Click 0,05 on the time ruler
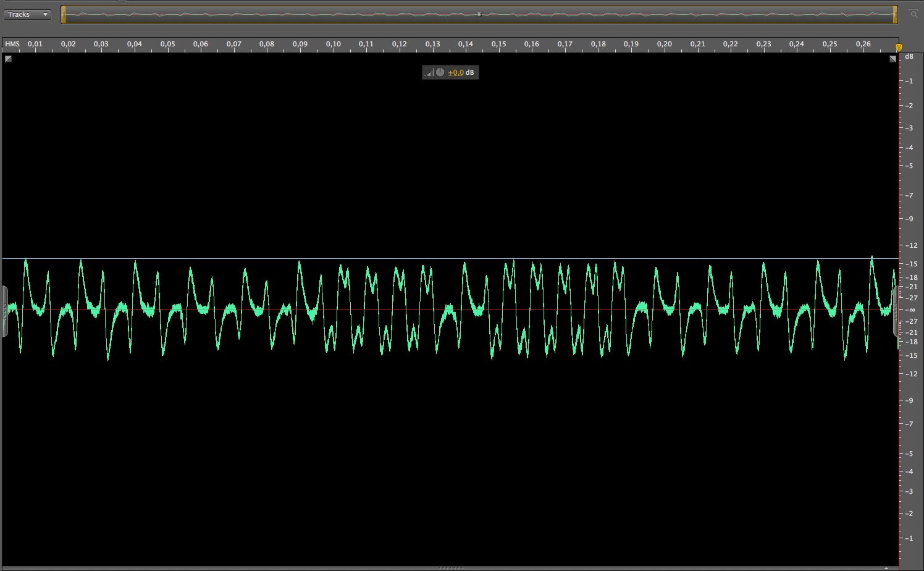 (x=167, y=44)
